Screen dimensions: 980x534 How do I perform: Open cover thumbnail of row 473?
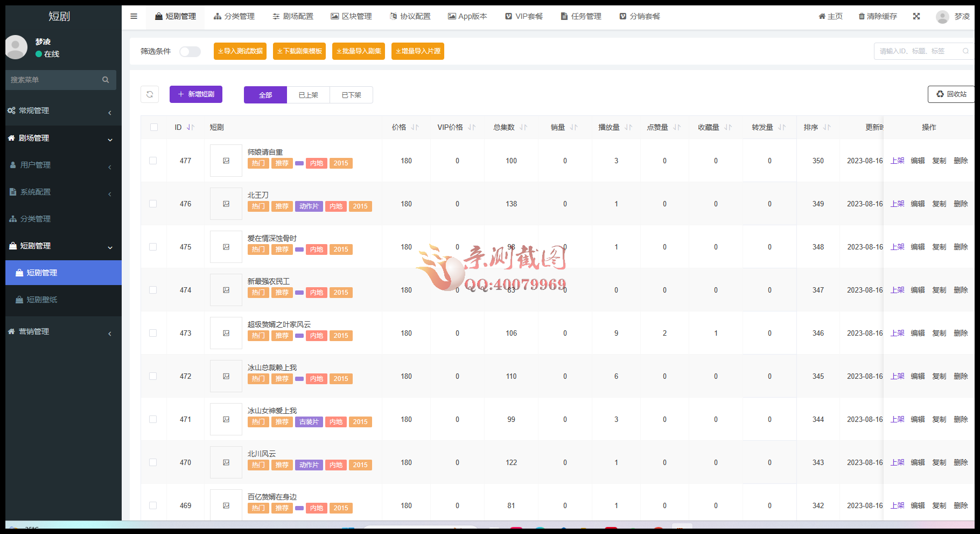coord(226,333)
